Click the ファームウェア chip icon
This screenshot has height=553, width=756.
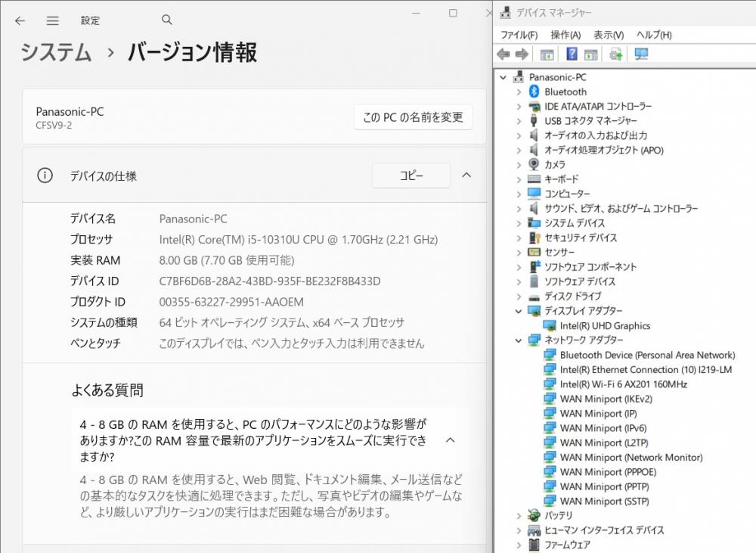pos(534,545)
